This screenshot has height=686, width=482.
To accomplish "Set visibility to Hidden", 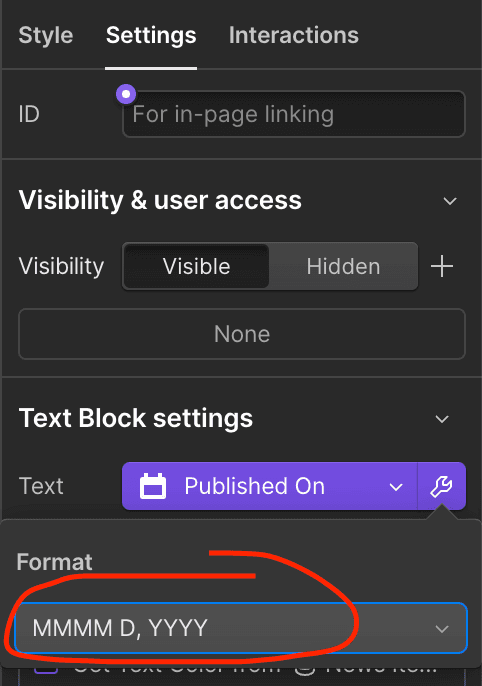I will [343, 266].
